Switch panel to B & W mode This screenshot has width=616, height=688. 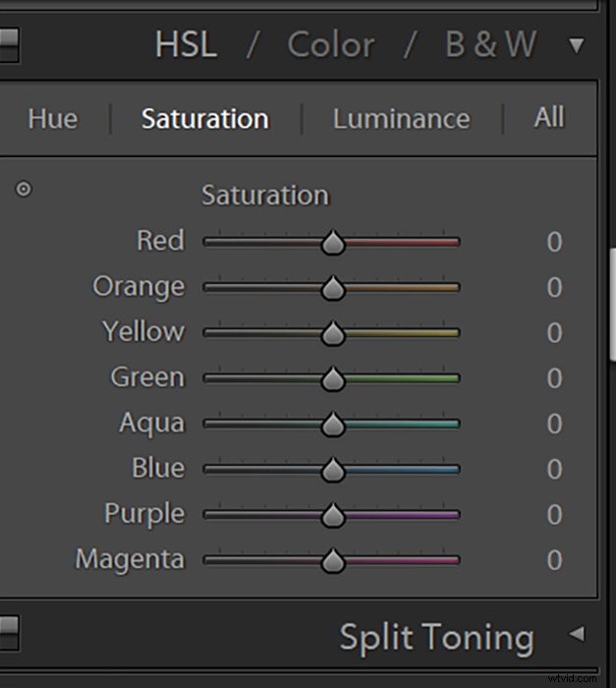490,45
